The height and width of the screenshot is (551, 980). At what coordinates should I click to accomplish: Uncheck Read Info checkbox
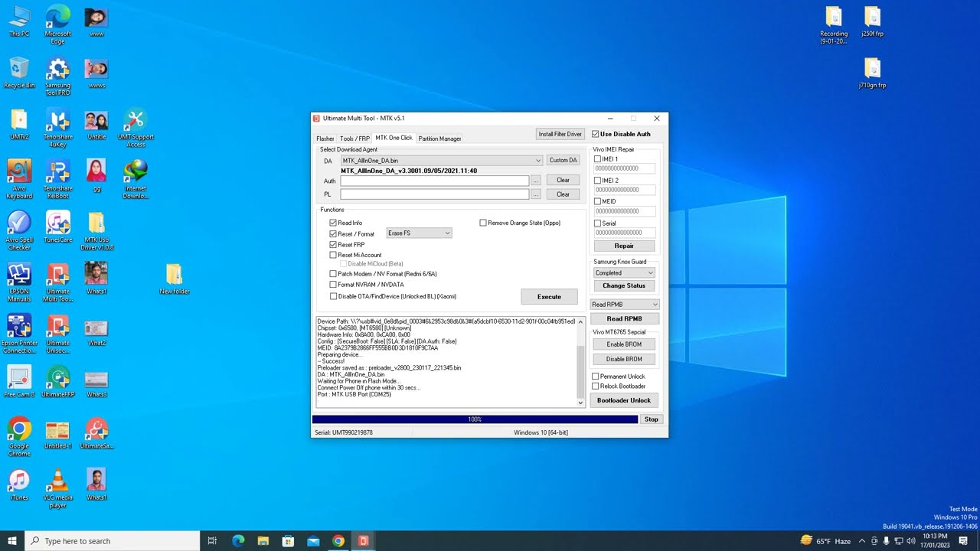(333, 223)
